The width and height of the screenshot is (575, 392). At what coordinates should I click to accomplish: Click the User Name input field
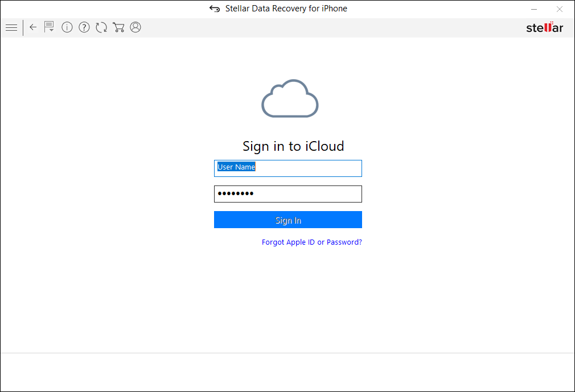(288, 168)
